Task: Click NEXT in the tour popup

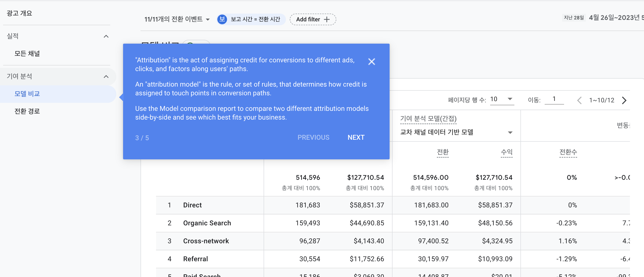Action: 356,137
